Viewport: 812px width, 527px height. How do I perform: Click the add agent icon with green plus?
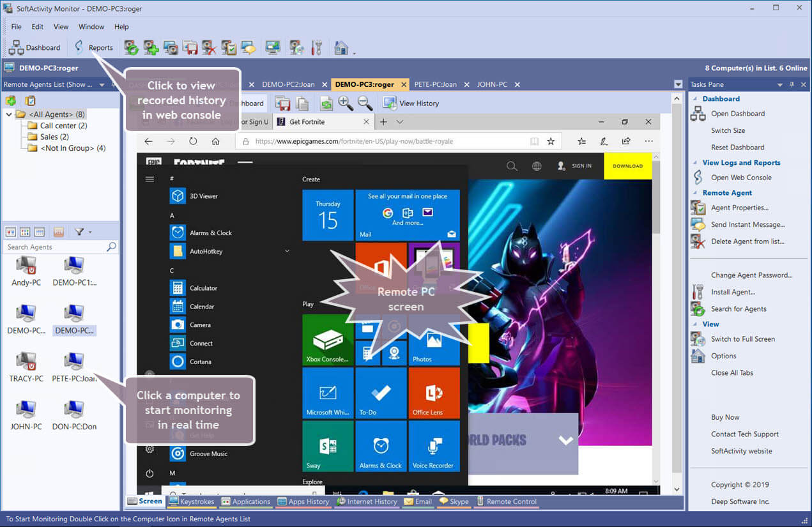[x=151, y=47]
